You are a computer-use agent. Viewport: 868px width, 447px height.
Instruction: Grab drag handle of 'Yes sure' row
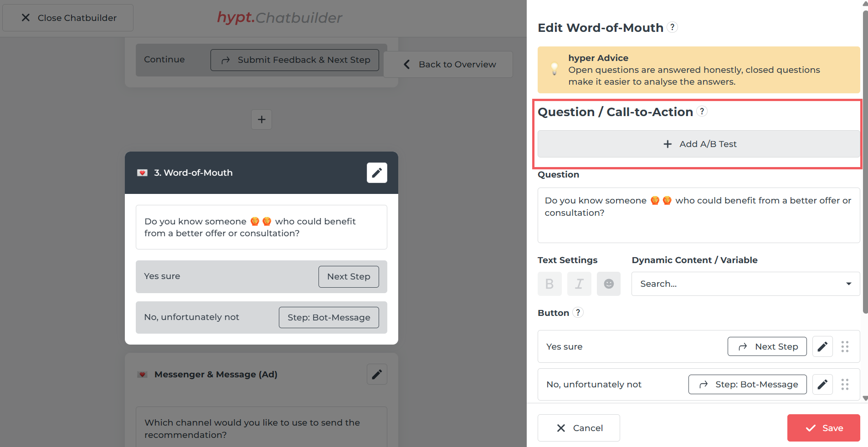pos(845,346)
